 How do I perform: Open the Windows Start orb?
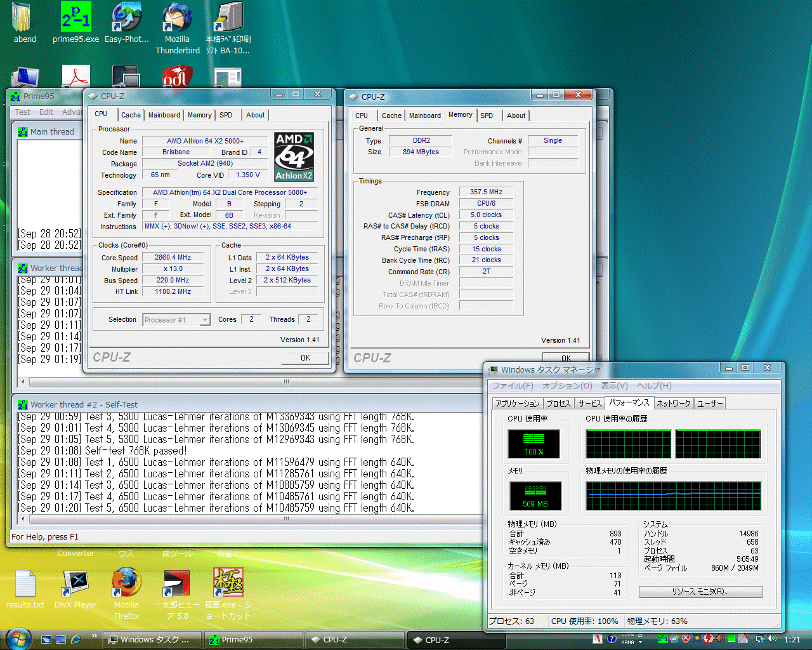click(18, 639)
